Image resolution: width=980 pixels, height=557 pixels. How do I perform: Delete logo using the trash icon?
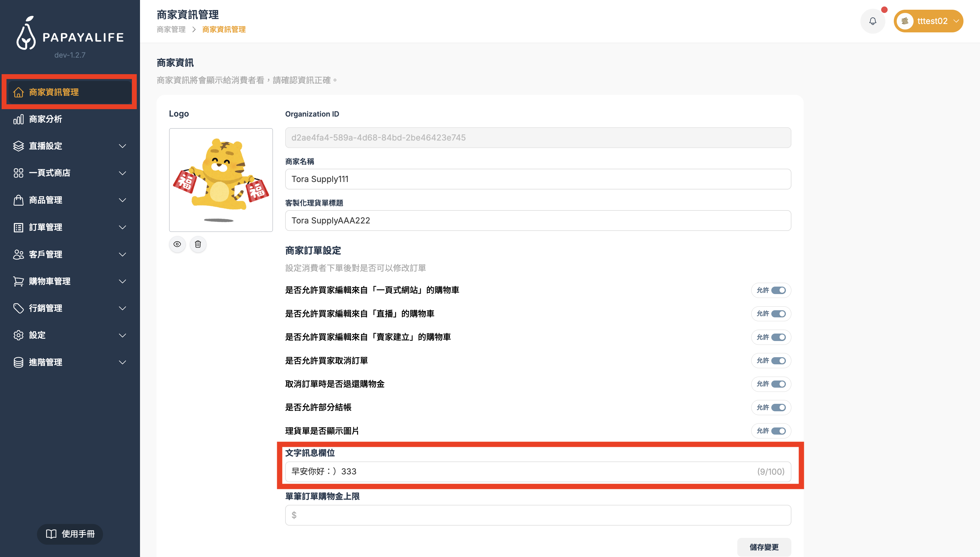coord(198,244)
